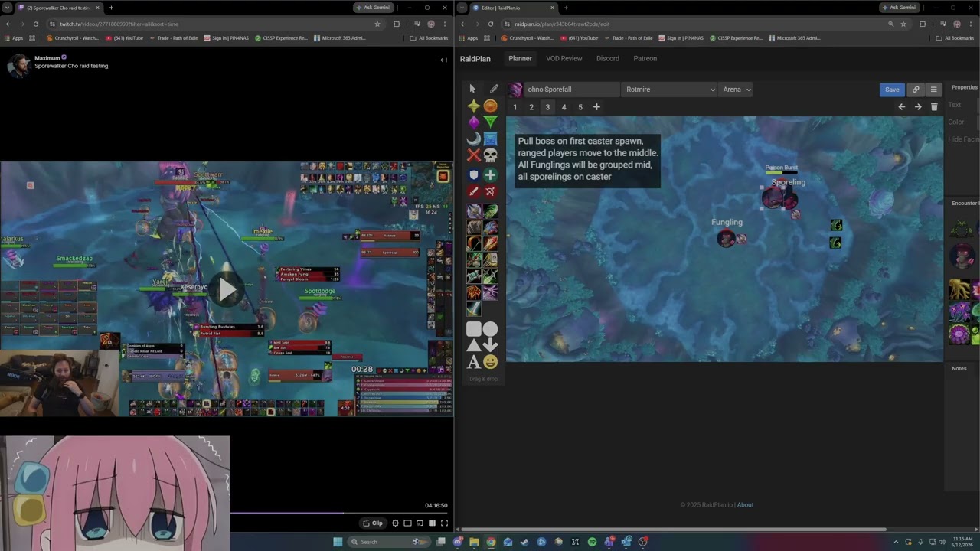Click horizontal scrollbar in RaidPlan window

tap(671, 529)
